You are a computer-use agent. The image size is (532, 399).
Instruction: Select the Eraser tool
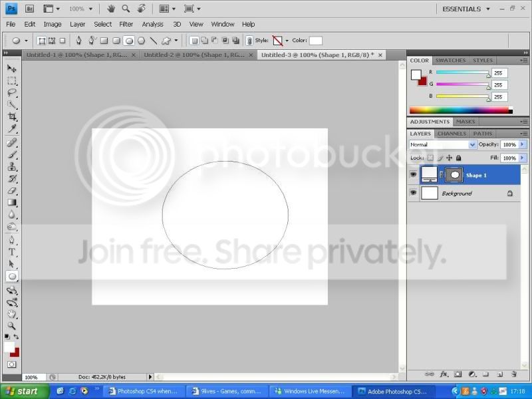[12, 191]
